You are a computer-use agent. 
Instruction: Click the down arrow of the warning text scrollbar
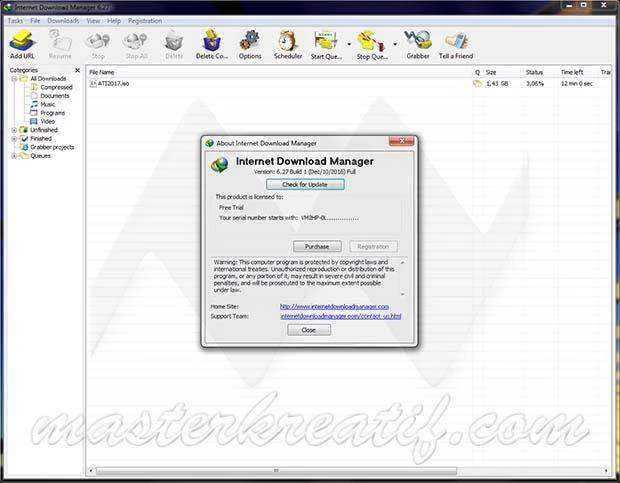[x=403, y=294]
